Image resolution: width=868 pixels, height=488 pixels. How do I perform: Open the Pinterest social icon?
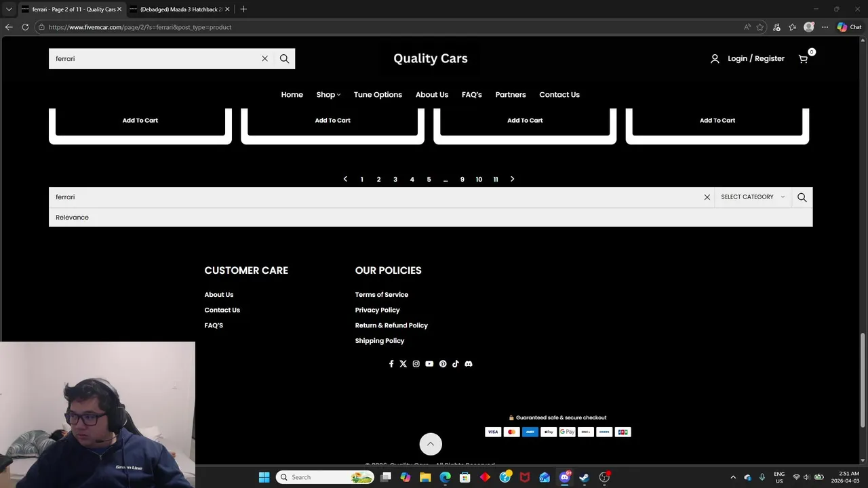(x=443, y=364)
